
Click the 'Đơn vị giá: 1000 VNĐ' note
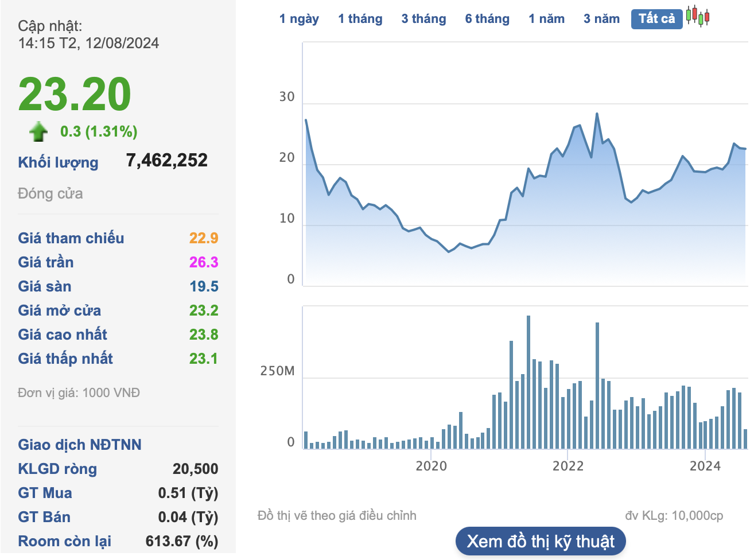click(79, 393)
